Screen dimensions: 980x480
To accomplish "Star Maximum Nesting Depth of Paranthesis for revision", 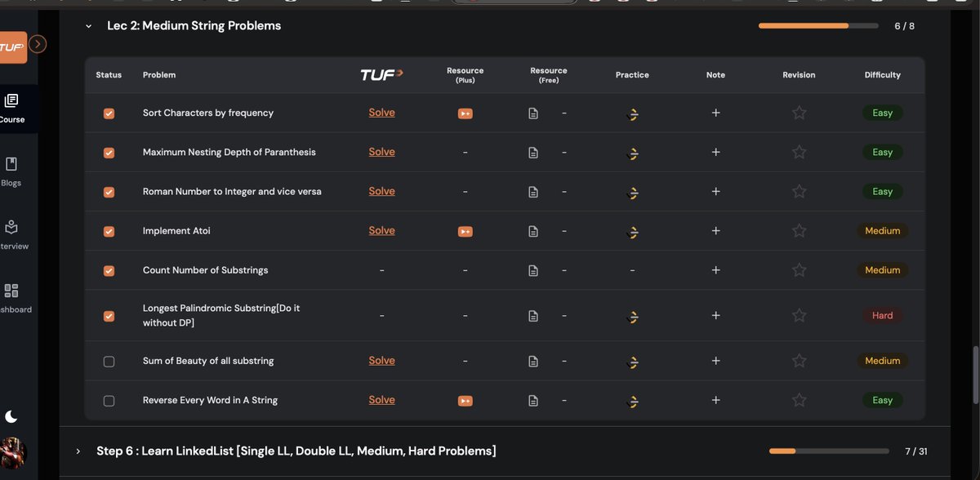I will click(799, 152).
